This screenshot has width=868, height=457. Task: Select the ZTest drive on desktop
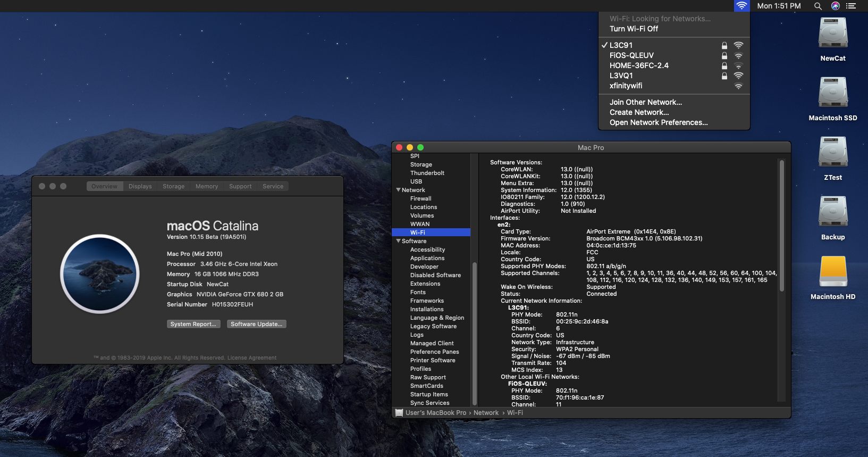coord(832,153)
